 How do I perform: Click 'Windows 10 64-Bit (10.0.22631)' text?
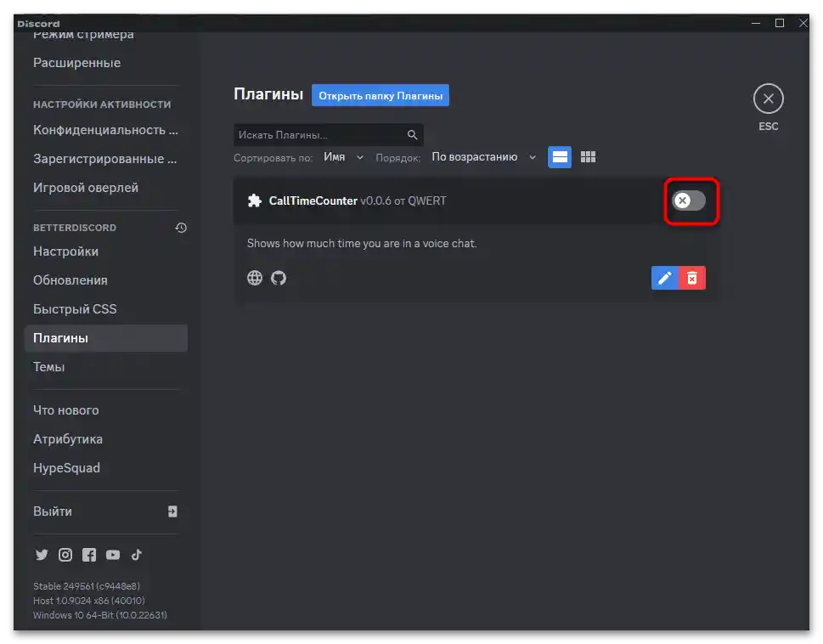click(100, 614)
